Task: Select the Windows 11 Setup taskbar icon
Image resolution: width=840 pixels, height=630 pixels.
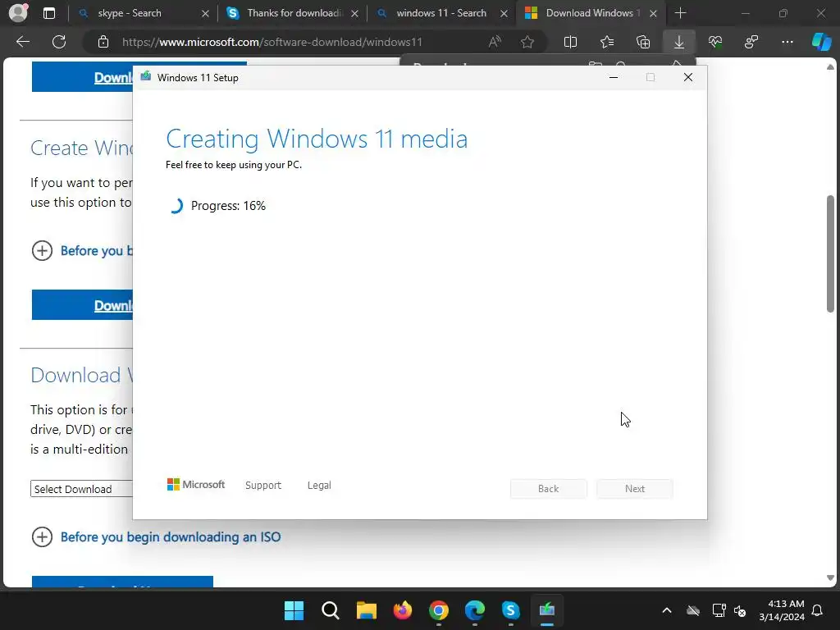Action: click(x=547, y=610)
